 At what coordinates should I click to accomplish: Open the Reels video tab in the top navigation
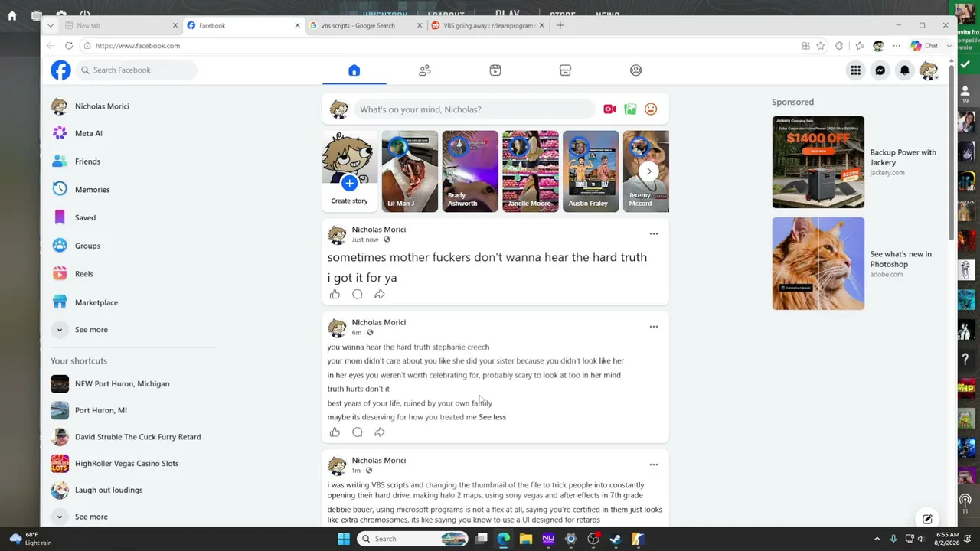point(495,70)
